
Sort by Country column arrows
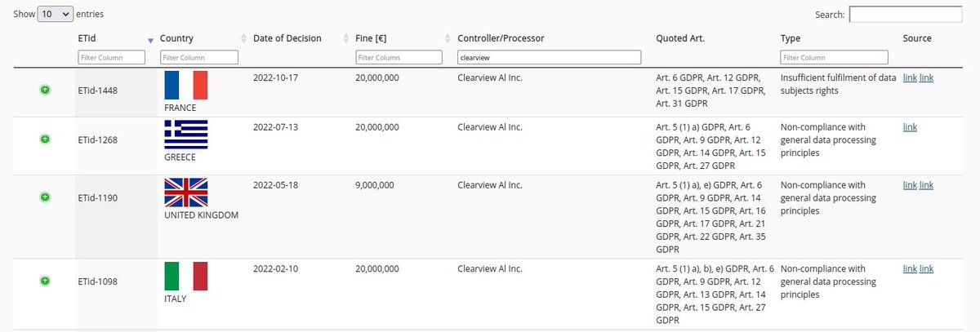click(x=243, y=39)
